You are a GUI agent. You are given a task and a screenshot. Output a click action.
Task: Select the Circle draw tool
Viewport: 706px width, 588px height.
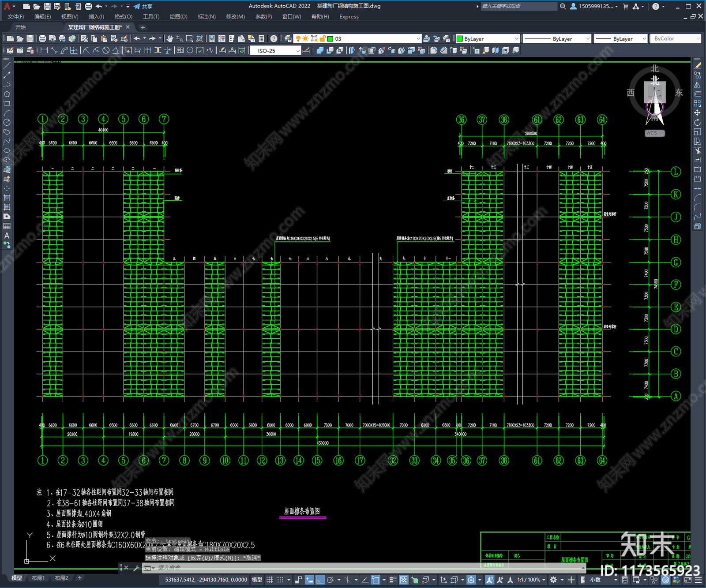(7, 123)
